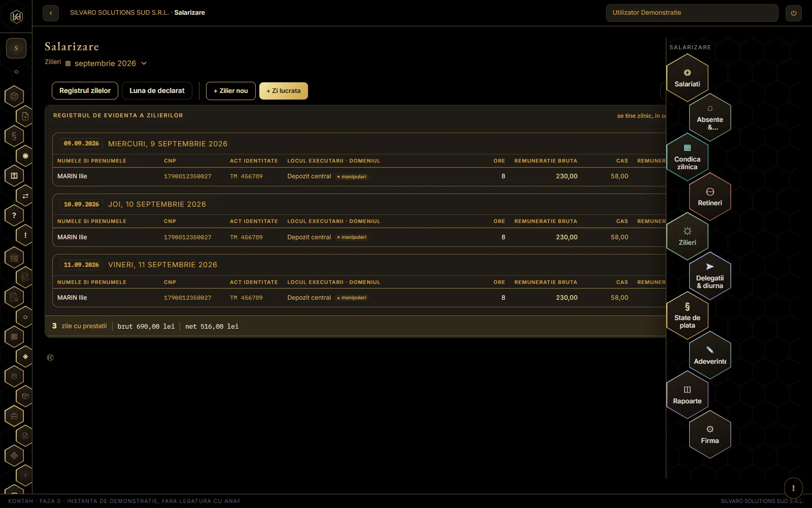Click the question mark hexagon in sidebar
The height and width of the screenshot is (508, 812).
14,215
